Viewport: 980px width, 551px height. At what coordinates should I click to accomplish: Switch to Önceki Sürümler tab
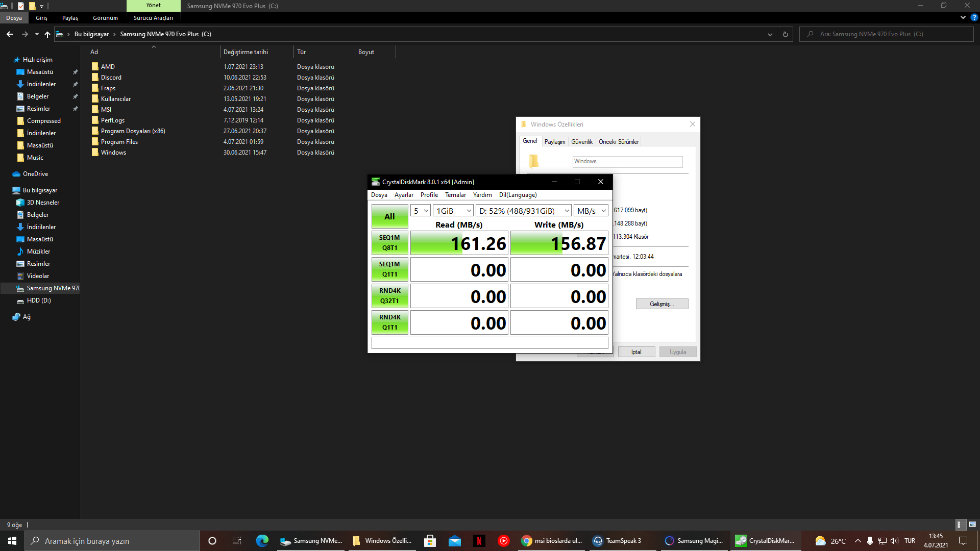point(619,142)
